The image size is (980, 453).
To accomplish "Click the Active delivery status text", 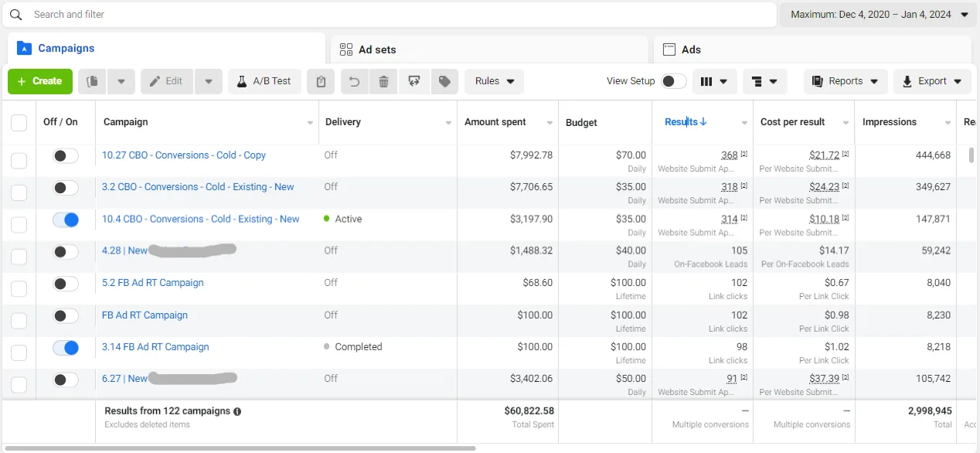I will click(349, 220).
